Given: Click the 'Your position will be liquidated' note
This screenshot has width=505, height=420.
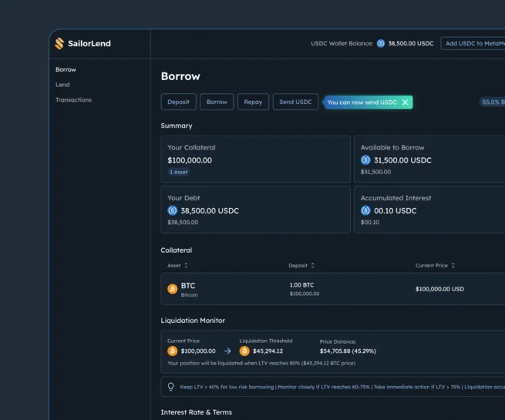Looking at the screenshot, I should point(261,363).
